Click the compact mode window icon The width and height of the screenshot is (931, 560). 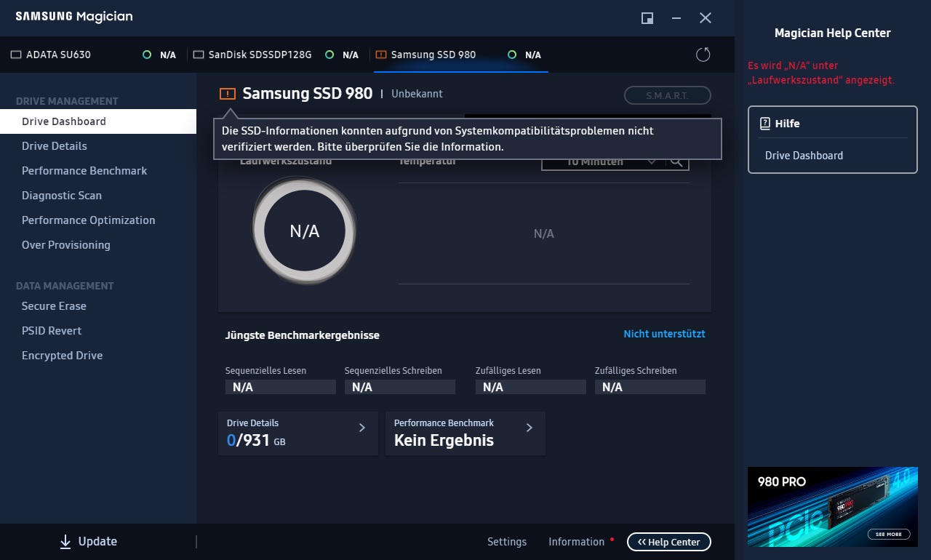click(x=647, y=18)
